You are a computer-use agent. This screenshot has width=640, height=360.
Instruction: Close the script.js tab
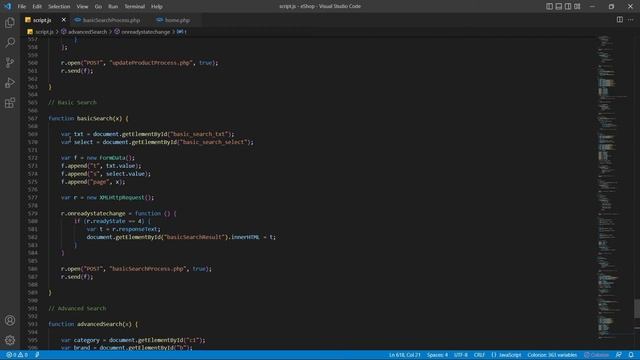[64, 20]
